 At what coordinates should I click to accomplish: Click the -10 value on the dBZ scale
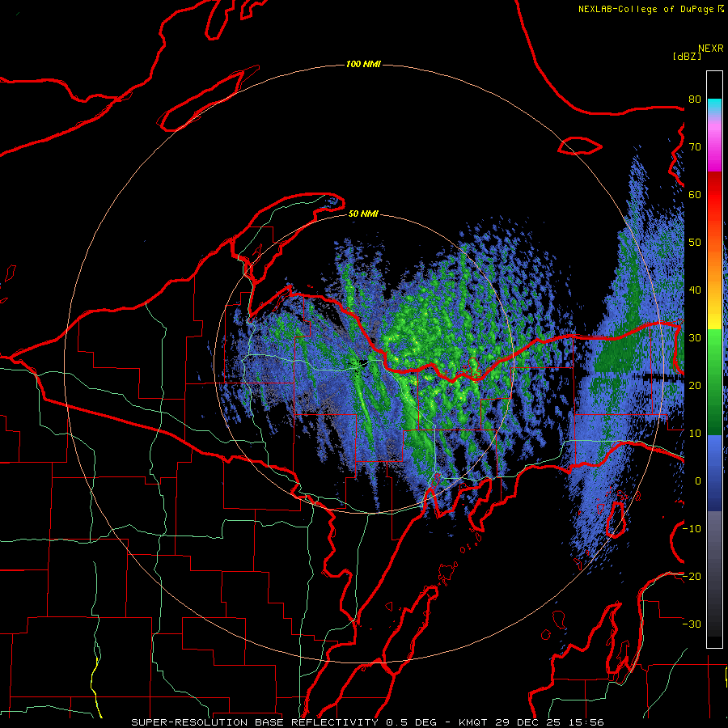692,528
